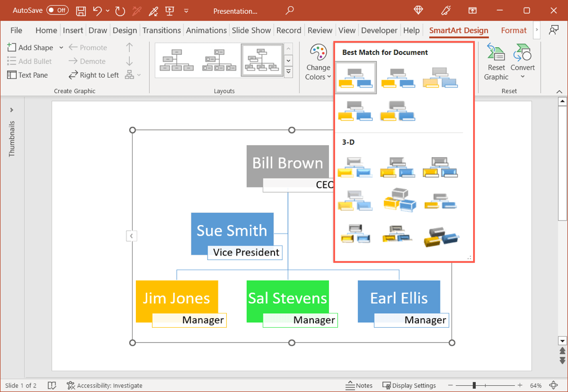This screenshot has height=392, width=568.
Task: Expand the Layouts gallery more arrow
Action: pyautogui.click(x=288, y=72)
